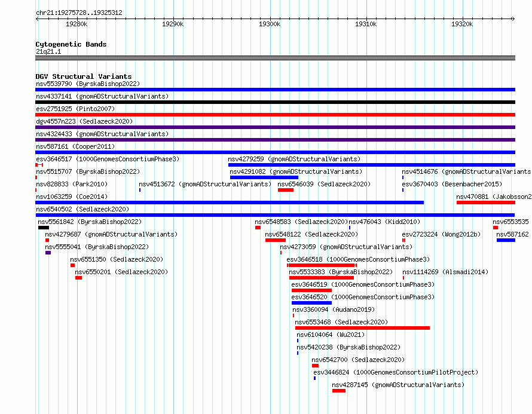This screenshot has width=532, height=414.
Task: Click the blue nsv1063259 Coe2014 bar
Action: (x=230, y=203)
